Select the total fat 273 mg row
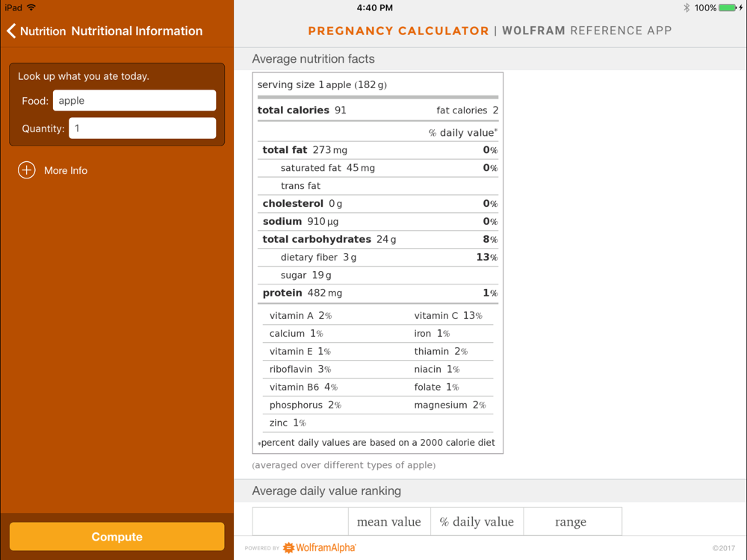The width and height of the screenshot is (747, 560). (378, 150)
